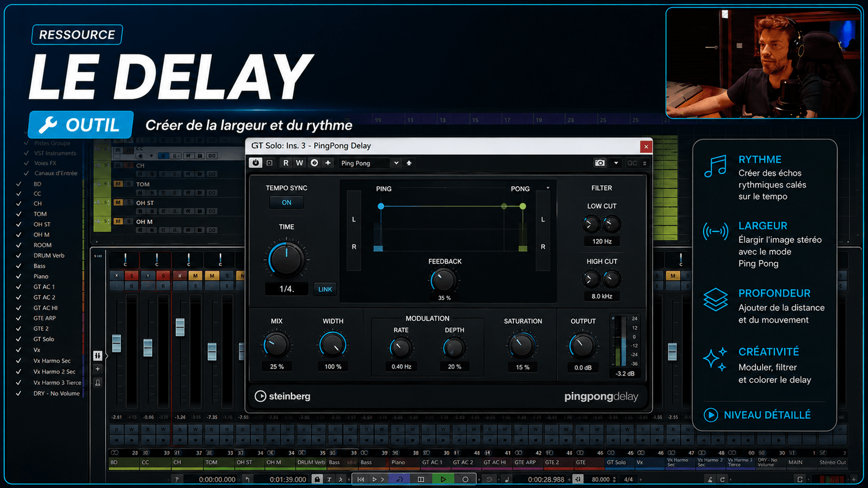Click the go-to-start transport button
The image size is (868, 488).
tap(361, 479)
